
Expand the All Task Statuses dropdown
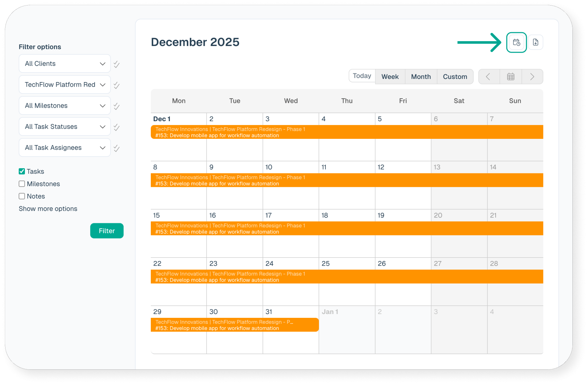pyautogui.click(x=65, y=127)
